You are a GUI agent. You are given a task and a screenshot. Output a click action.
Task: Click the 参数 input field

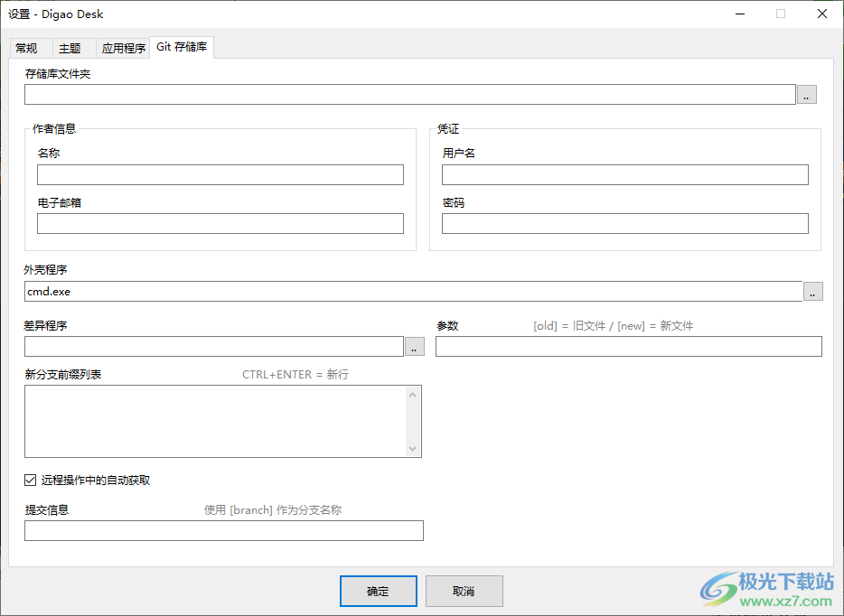pos(628,346)
